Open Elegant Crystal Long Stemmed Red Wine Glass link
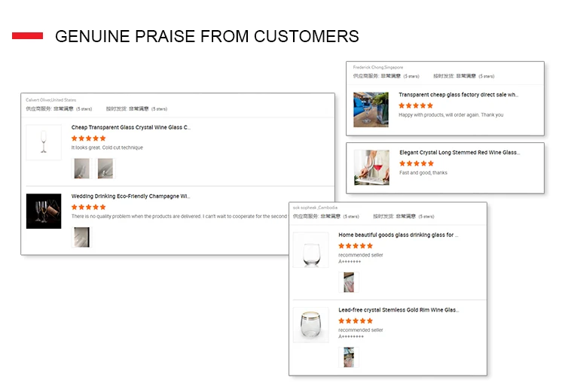The image size is (565, 392). click(459, 153)
